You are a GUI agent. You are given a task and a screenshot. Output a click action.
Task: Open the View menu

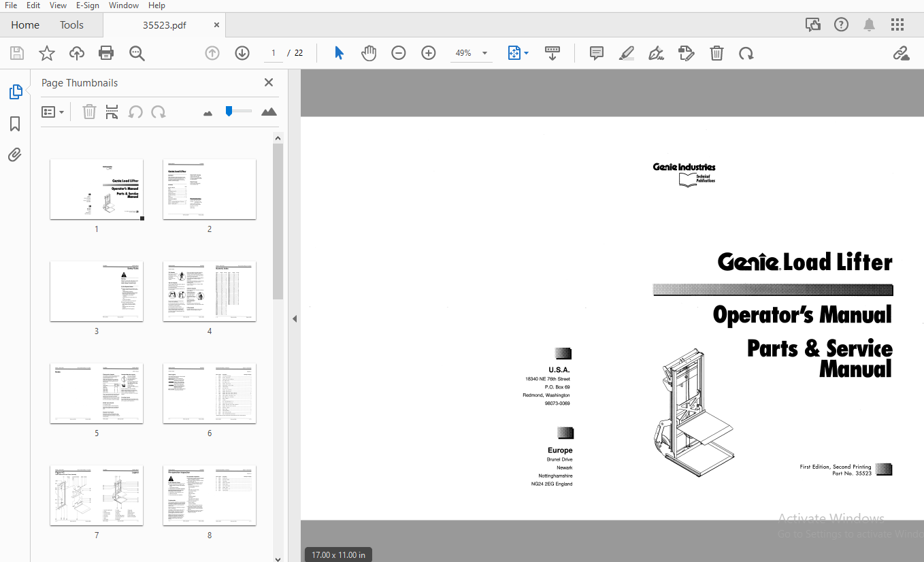(59, 5)
